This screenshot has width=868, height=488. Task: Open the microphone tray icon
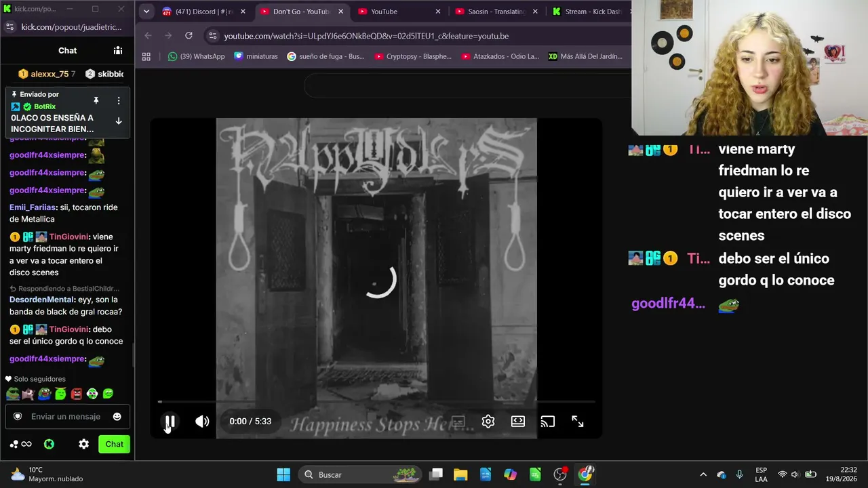(739, 474)
